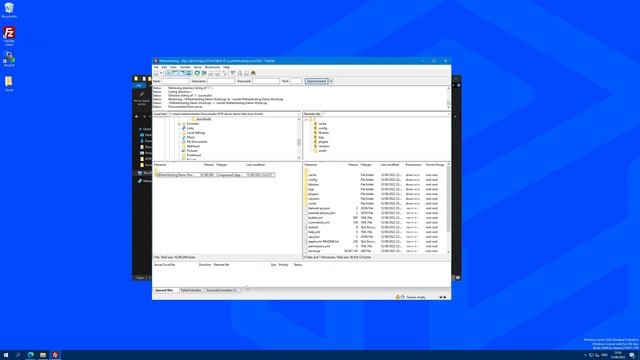Viewport: 640px width, 360px height.
Task: Sort remote list by Permissions column
Action: [x=413, y=164]
